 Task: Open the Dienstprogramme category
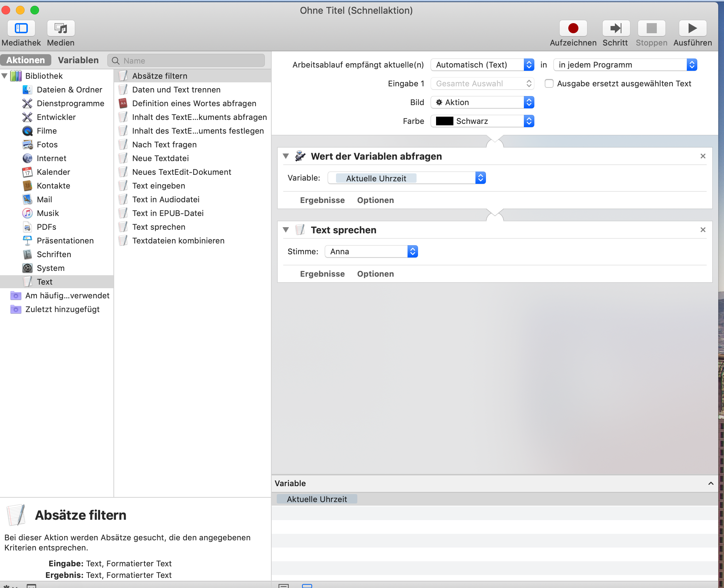70,104
